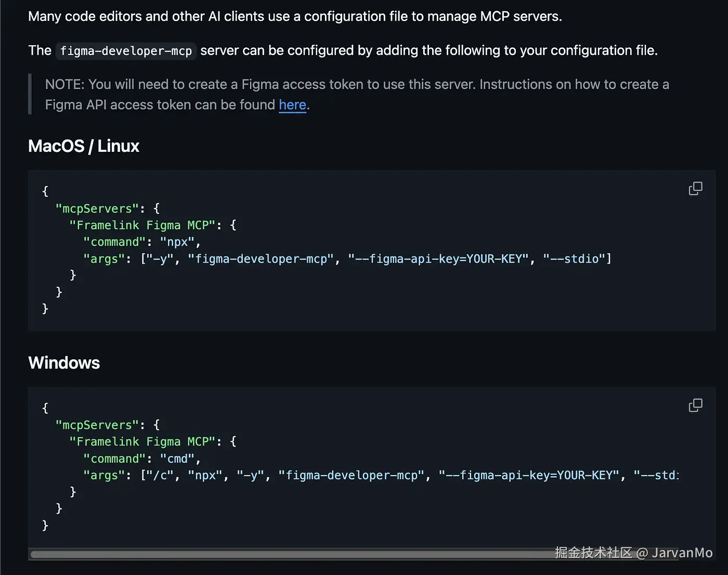
Task: Click the "npx" command value in MacOS block
Action: (x=177, y=242)
